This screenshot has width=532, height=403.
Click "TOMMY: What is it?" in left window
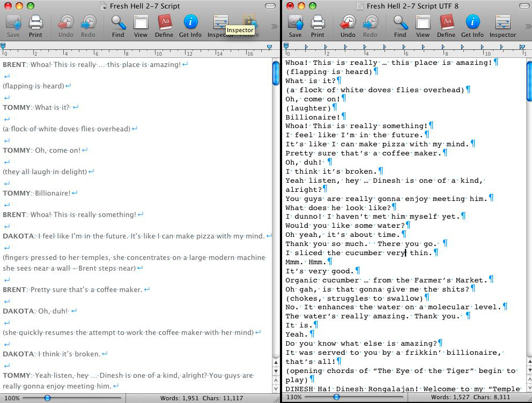pos(36,107)
